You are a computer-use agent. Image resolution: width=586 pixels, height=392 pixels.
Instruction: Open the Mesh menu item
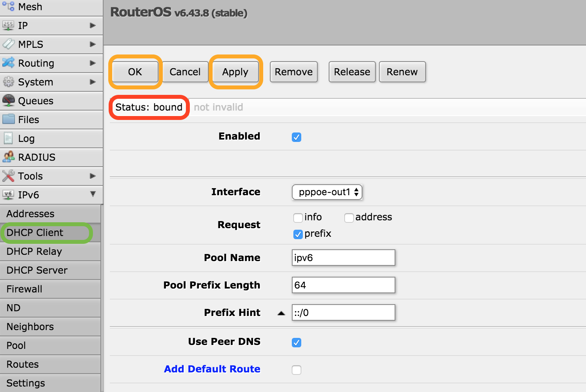[x=51, y=7]
